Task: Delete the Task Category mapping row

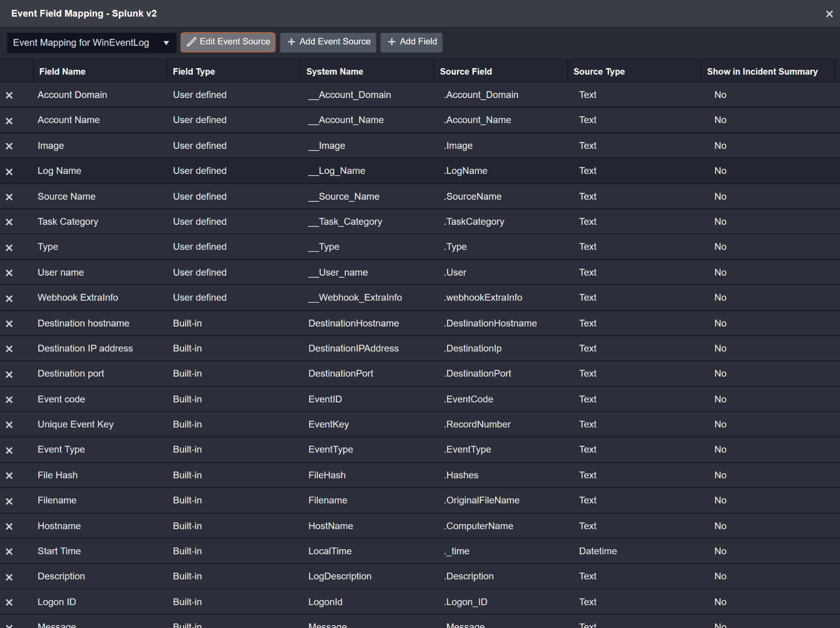Action: [x=9, y=222]
